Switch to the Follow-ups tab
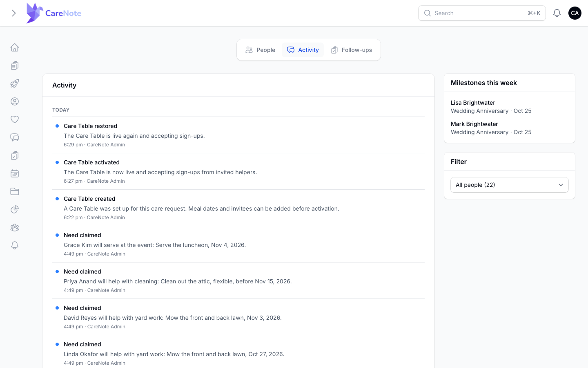 pyautogui.click(x=352, y=50)
